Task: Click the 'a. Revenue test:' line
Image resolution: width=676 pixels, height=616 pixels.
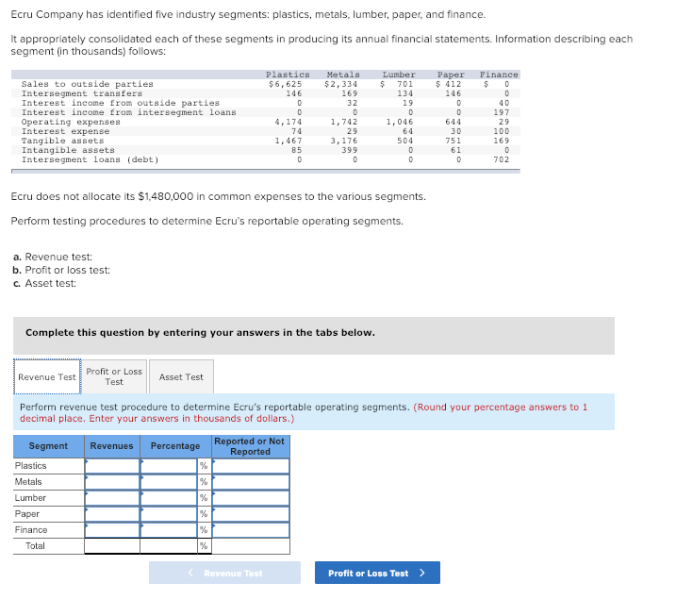Action: [53, 258]
